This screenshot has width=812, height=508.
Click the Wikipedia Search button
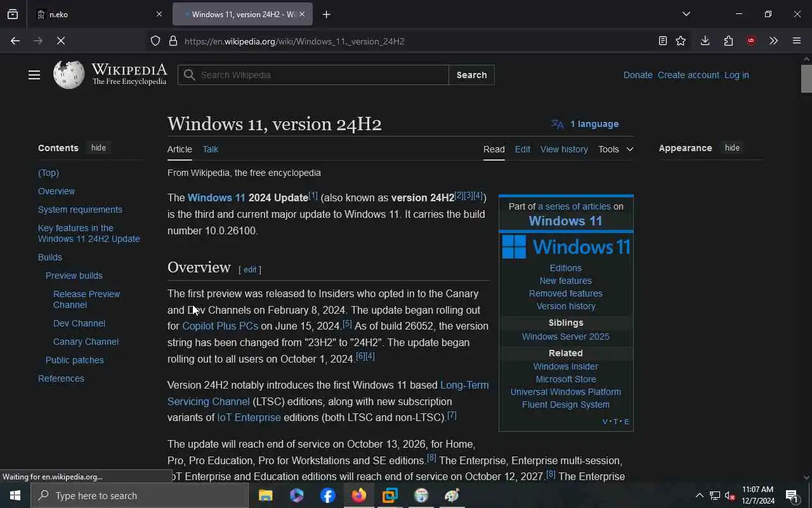click(x=471, y=75)
